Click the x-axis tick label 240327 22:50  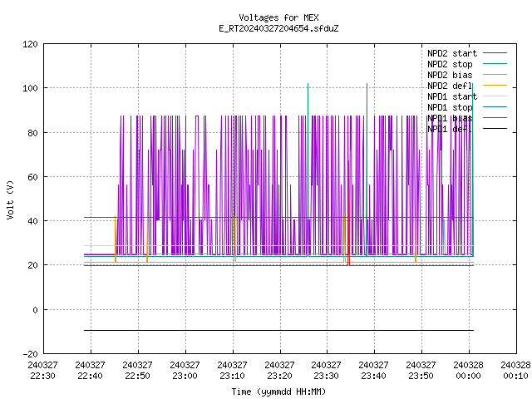tap(137, 371)
